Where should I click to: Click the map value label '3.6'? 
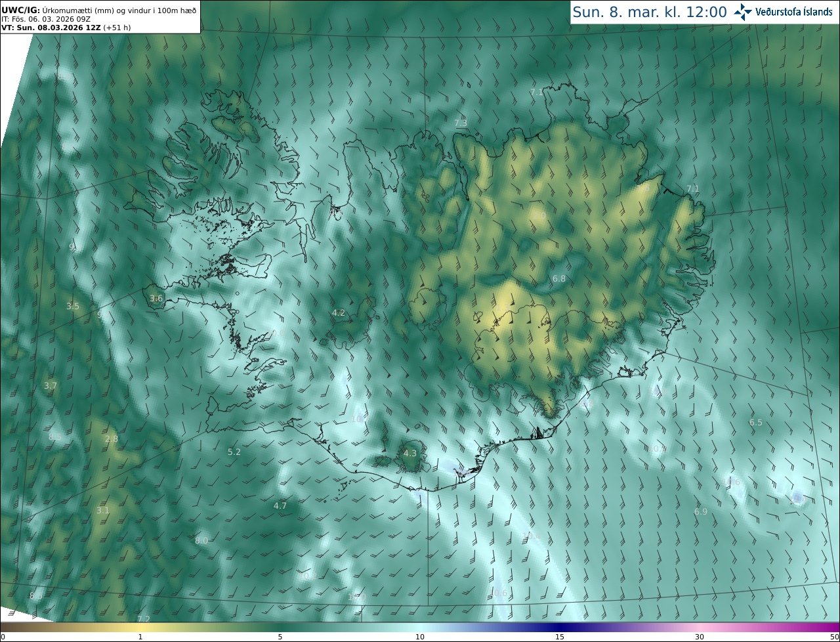(x=156, y=298)
